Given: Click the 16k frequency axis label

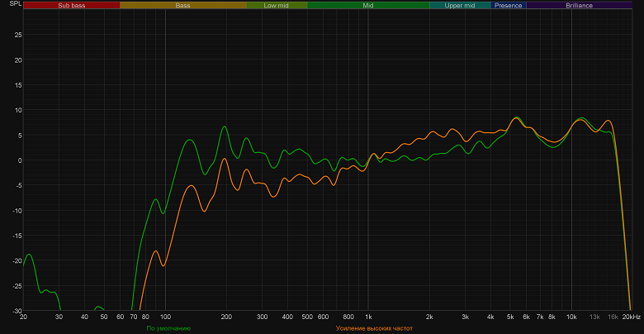Looking at the screenshot, I should click(x=613, y=317).
